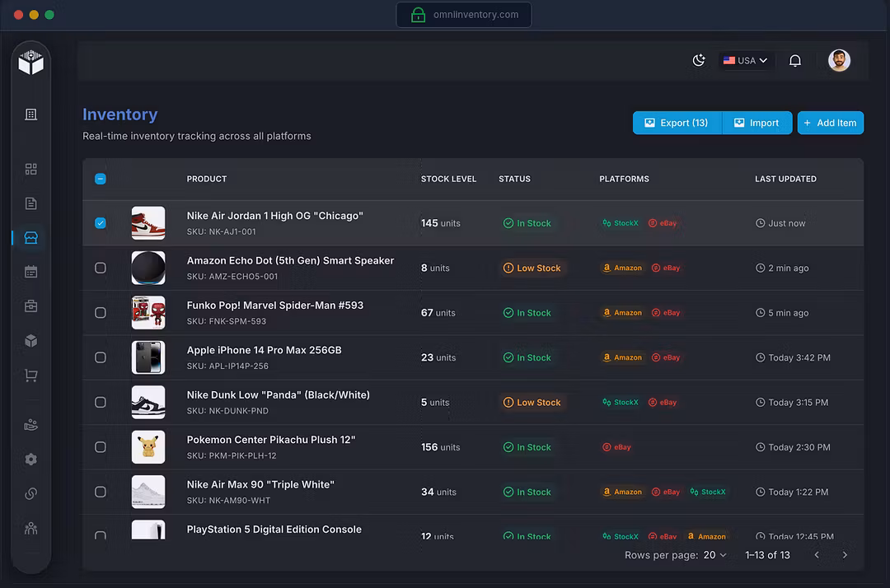890x588 pixels.
Task: Click the building icon in sidebar
Action: coord(31,114)
